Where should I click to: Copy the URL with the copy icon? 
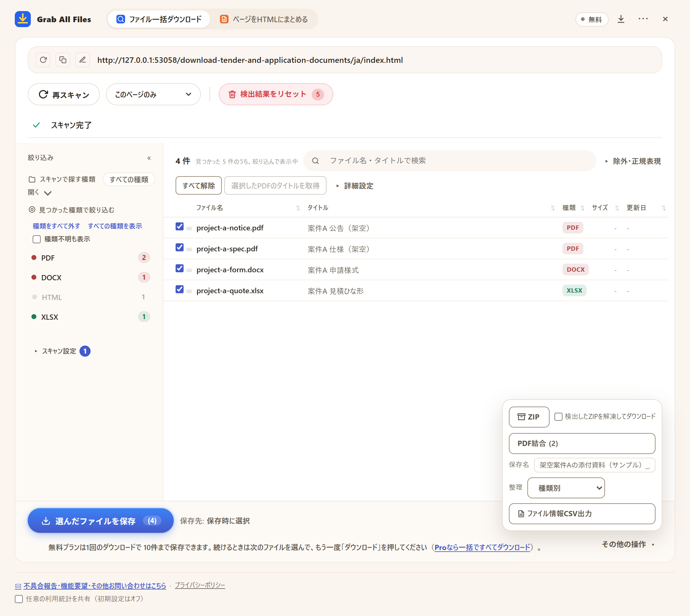coord(63,60)
